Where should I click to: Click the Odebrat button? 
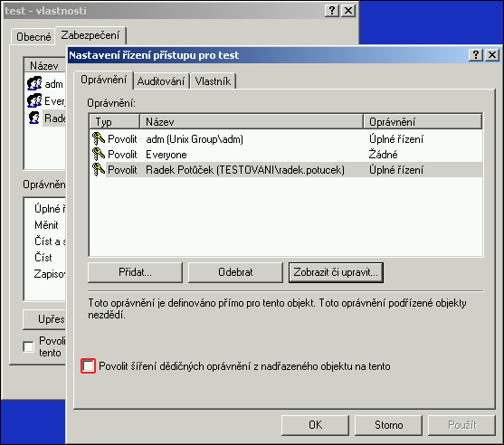pos(235,272)
